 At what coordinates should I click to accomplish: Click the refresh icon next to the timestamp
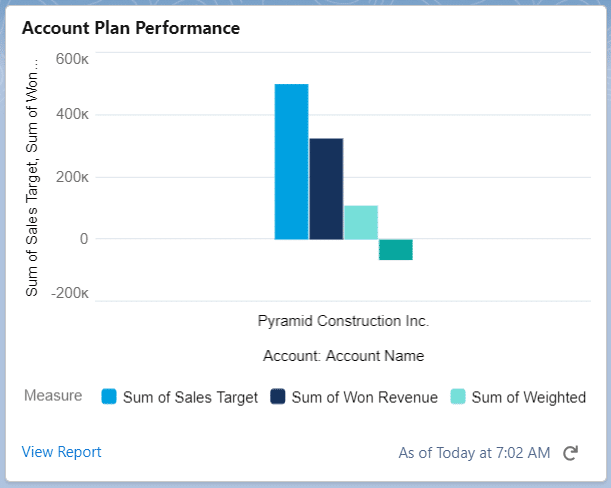(x=571, y=453)
